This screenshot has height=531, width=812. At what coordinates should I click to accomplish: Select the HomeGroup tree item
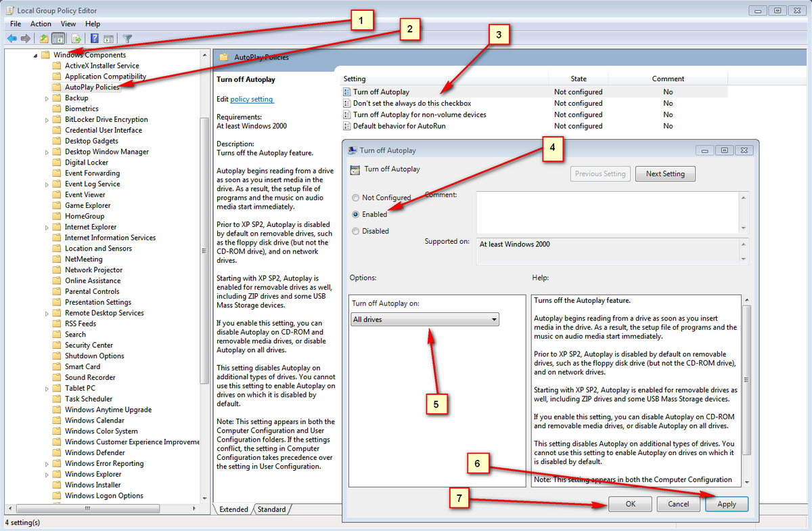point(85,216)
